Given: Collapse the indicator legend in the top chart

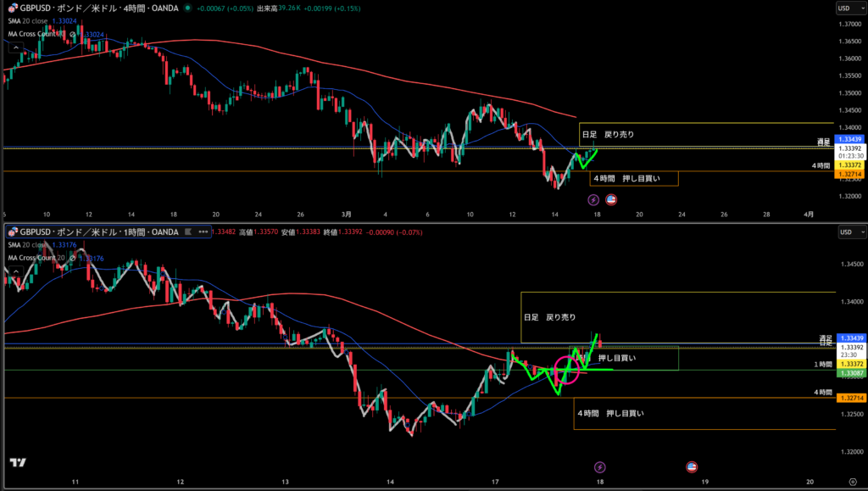Looking at the screenshot, I should (x=14, y=48).
